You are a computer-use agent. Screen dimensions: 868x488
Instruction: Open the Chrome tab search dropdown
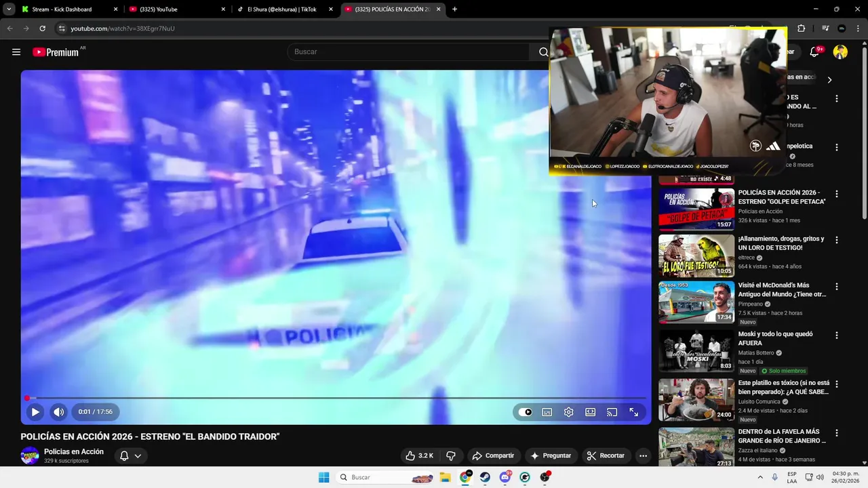[9, 9]
